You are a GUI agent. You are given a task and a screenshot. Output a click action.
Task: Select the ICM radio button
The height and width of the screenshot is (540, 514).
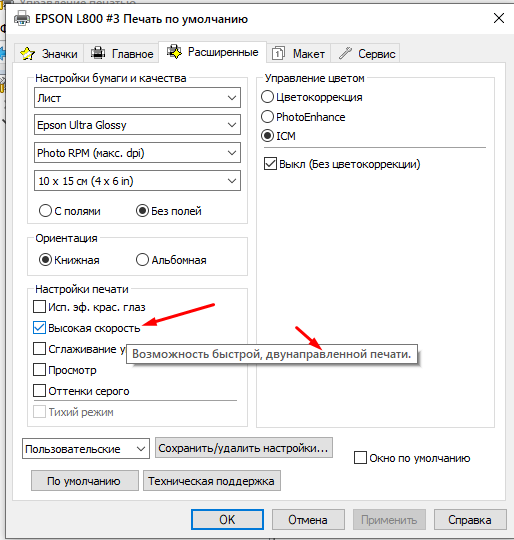[267, 136]
